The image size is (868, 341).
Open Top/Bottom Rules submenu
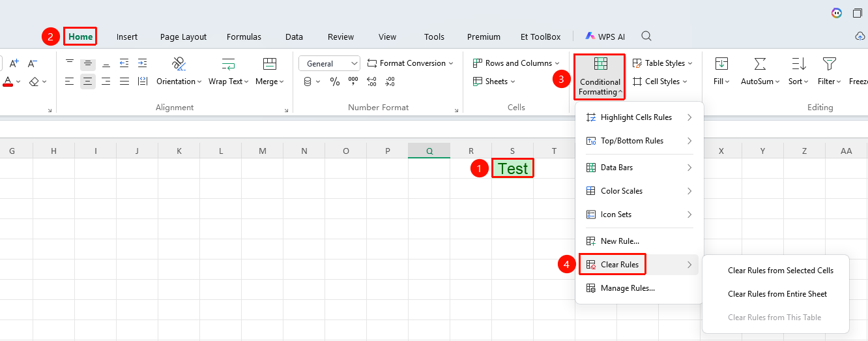coord(639,141)
